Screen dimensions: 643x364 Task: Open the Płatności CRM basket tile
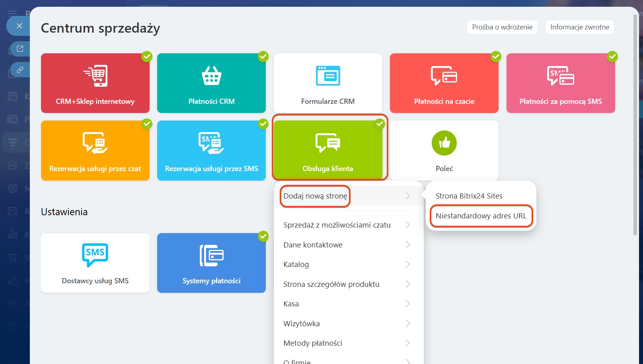coord(211,83)
